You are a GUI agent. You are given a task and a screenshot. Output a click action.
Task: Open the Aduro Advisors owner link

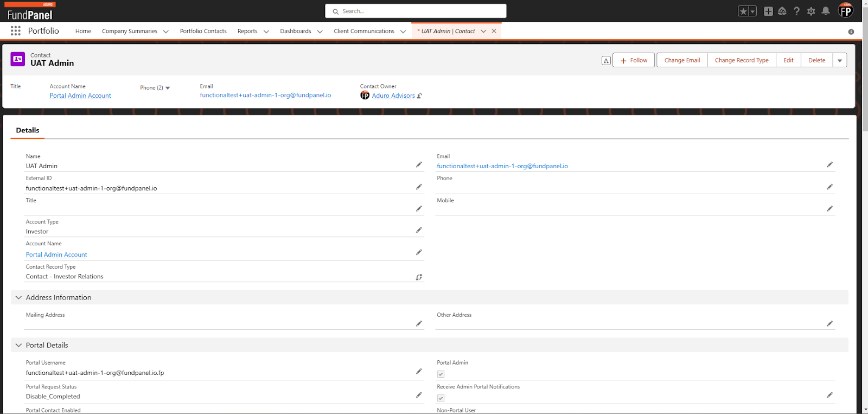click(393, 95)
